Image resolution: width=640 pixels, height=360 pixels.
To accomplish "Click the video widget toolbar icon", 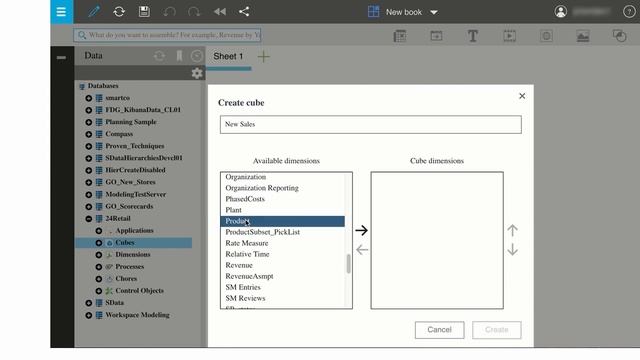I will [x=509, y=36].
